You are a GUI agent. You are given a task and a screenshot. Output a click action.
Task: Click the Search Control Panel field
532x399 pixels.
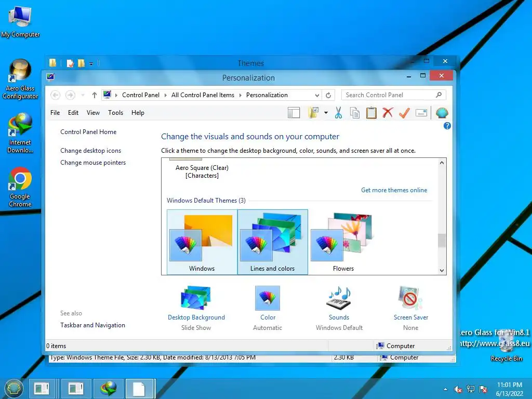click(x=394, y=95)
